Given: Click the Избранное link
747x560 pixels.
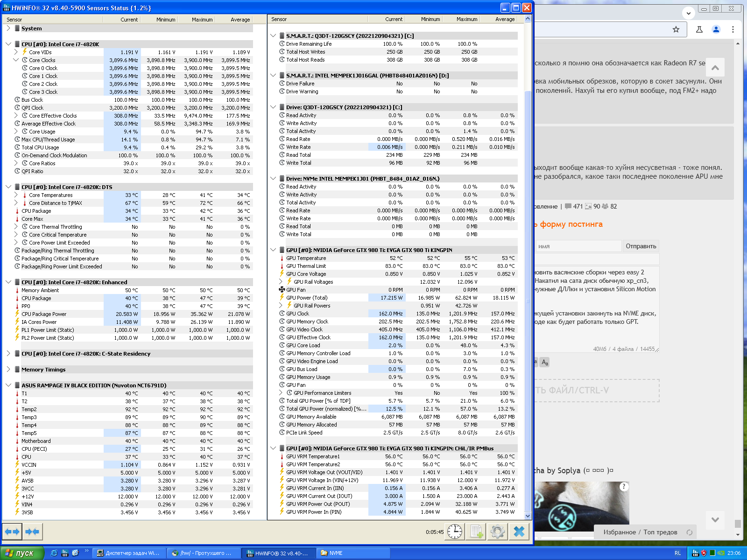Looking at the screenshot, I should point(620,532).
